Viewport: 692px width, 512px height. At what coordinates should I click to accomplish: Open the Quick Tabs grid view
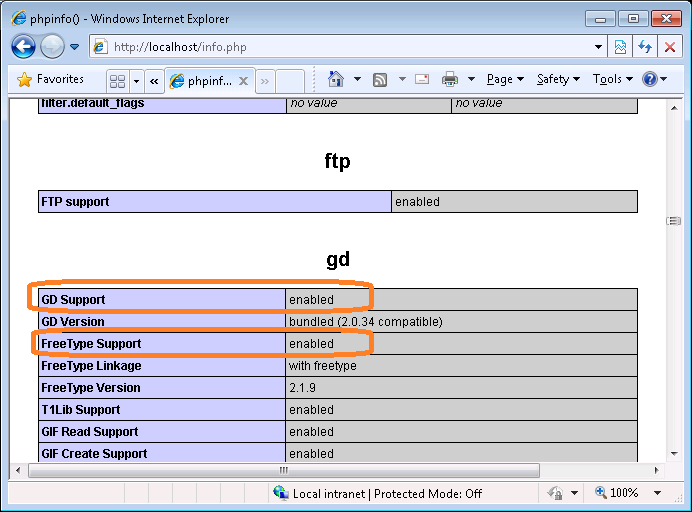click(117, 81)
